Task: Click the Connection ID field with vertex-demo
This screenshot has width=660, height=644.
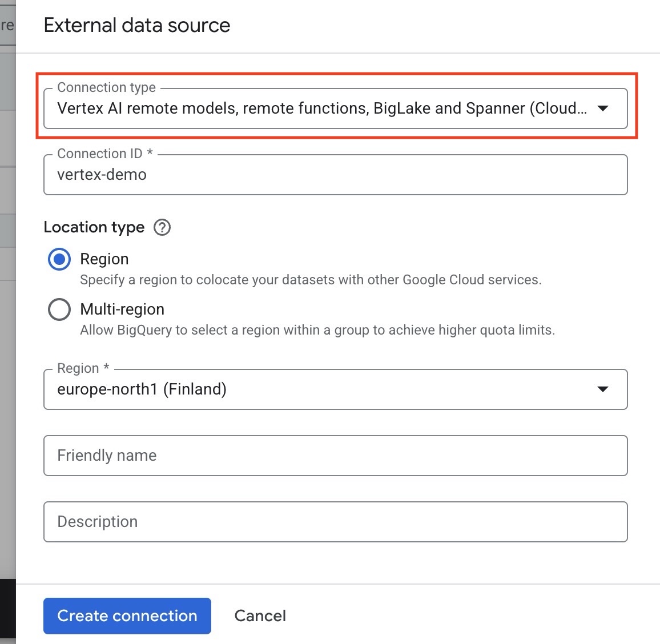Action: point(335,175)
